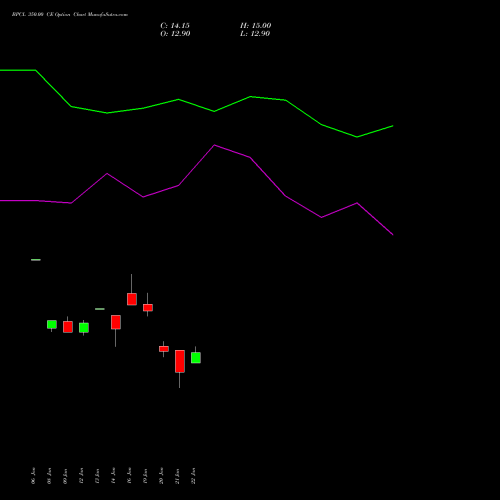Select the flat dash candle for 06 Jan
This screenshot has width=500, height=500.
click(36, 260)
